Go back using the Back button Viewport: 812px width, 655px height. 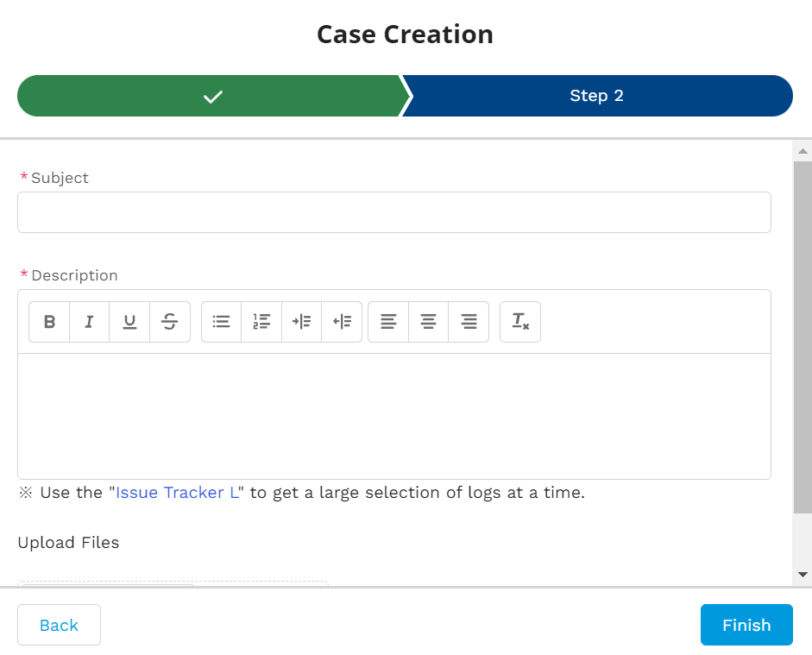[x=59, y=625]
